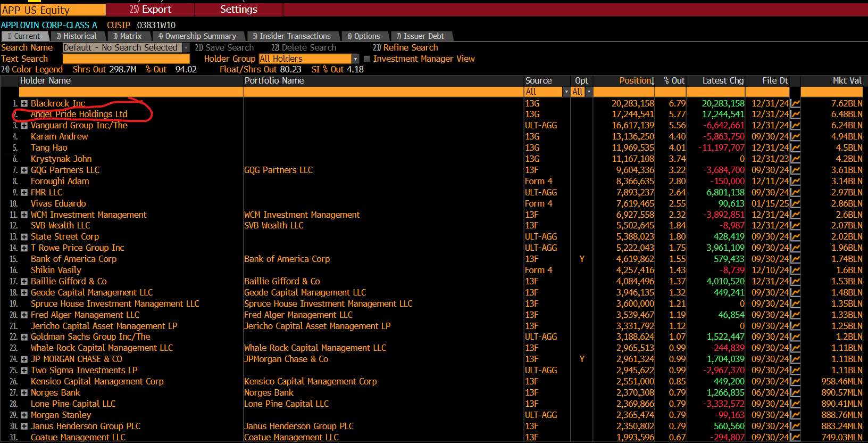Viewport: 868px width, 443px height.
Task: Expand Janus Henderson Group PLC row
Action: coord(24,426)
